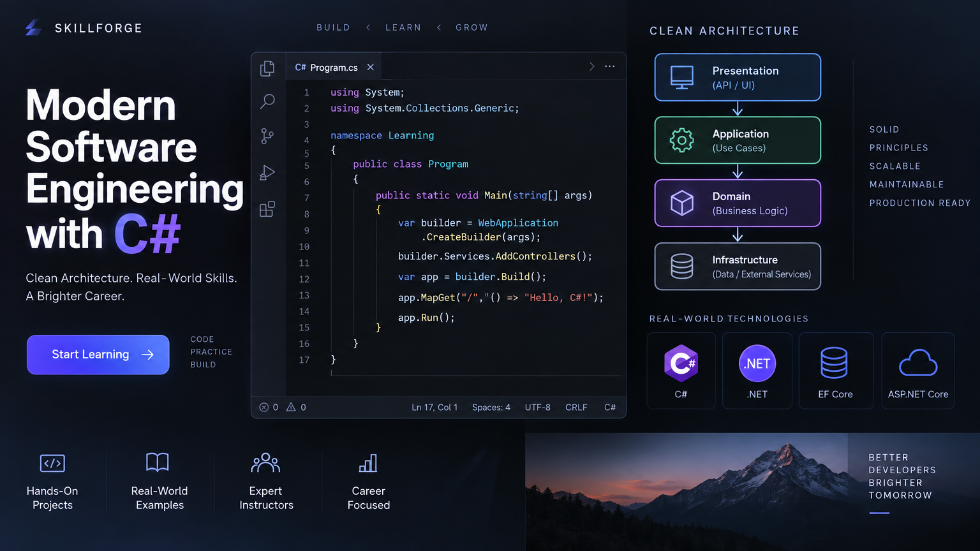The height and width of the screenshot is (551, 980).
Task: Click the PRODUCTION READY text
Action: [920, 203]
